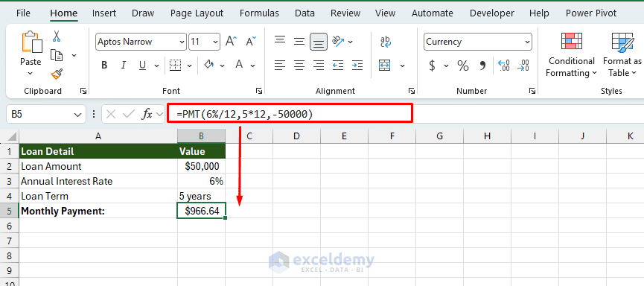Switch to the Power Pivot tab
Viewport: 644px width, 286px height.
pyautogui.click(x=591, y=13)
